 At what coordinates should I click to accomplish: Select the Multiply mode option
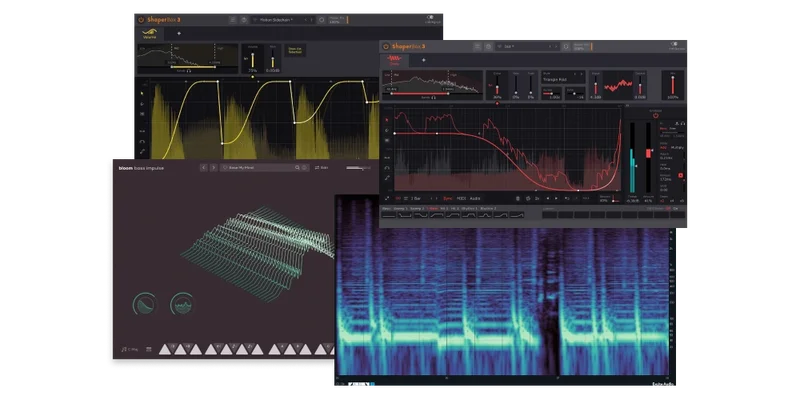(x=678, y=147)
